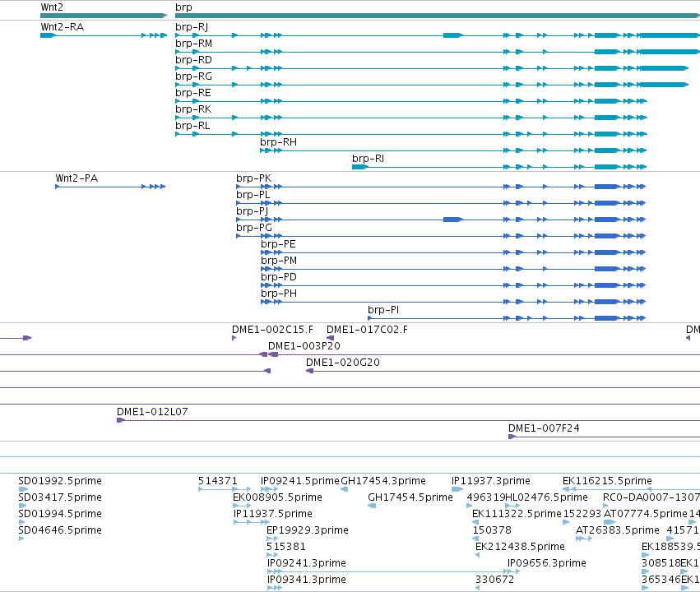
Task: Select the brp-PM protein label
Action: point(279,261)
